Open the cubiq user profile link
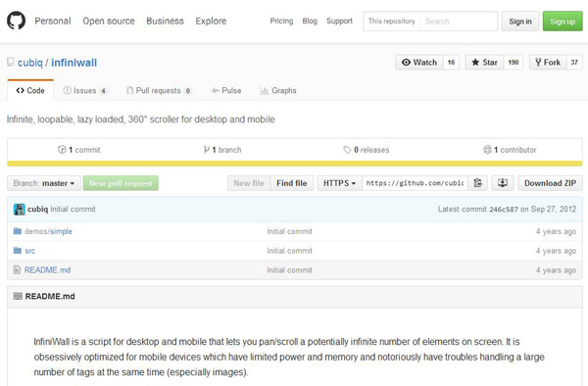Image resolution: width=588 pixels, height=386 pixels. tap(30, 63)
